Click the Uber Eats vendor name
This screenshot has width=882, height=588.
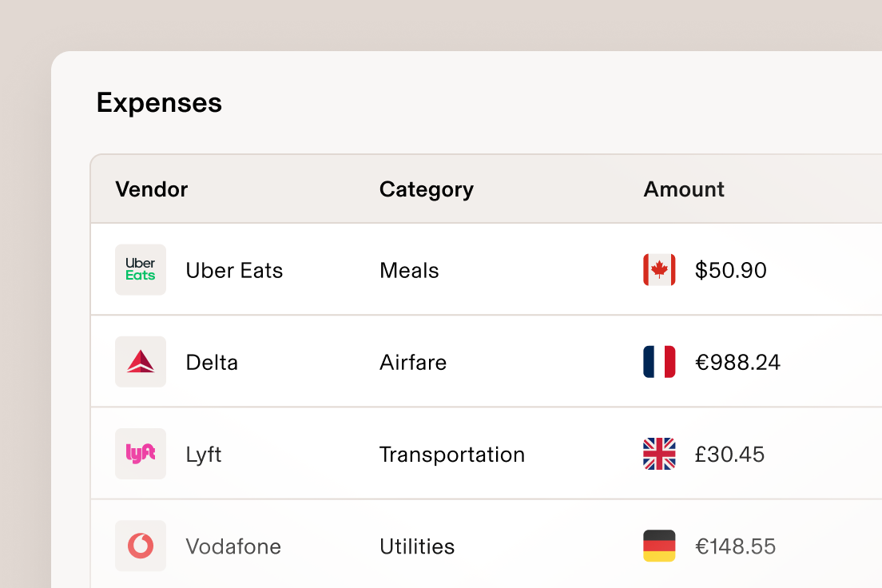(234, 270)
